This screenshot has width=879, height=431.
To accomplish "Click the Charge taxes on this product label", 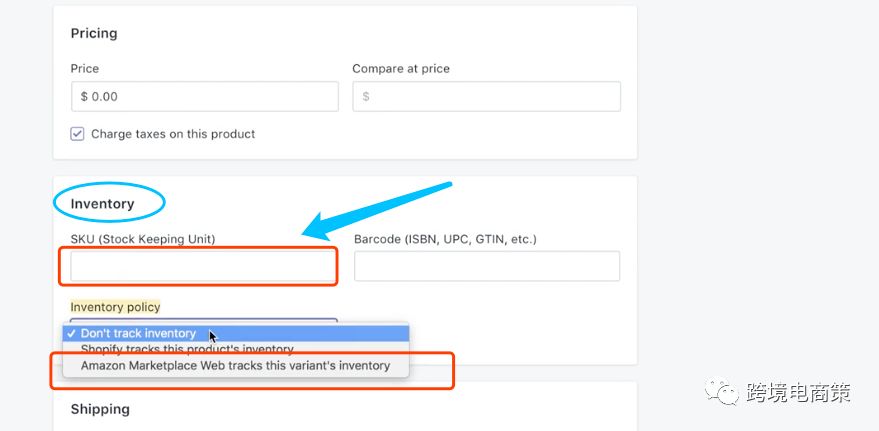I will point(173,134).
